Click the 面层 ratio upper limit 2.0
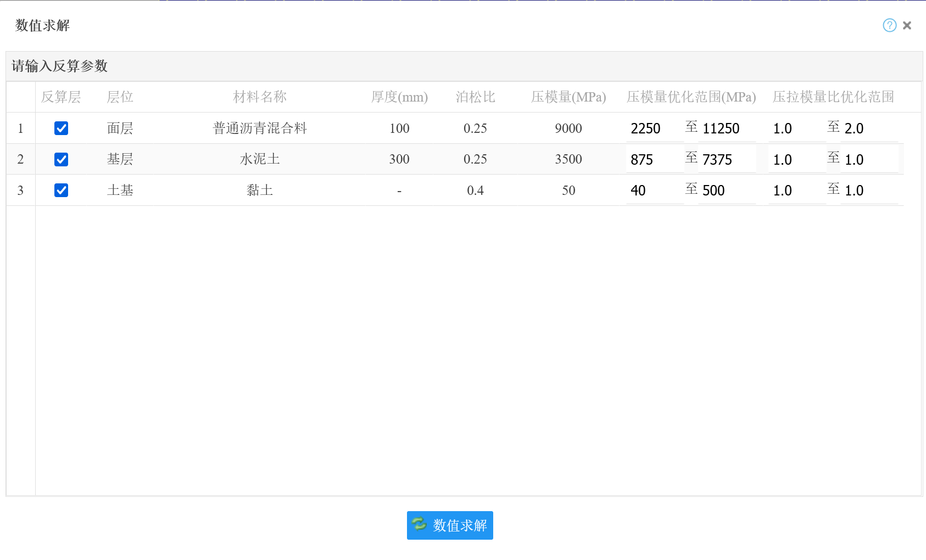Image resolution: width=926 pixels, height=560 pixels. pos(869,128)
